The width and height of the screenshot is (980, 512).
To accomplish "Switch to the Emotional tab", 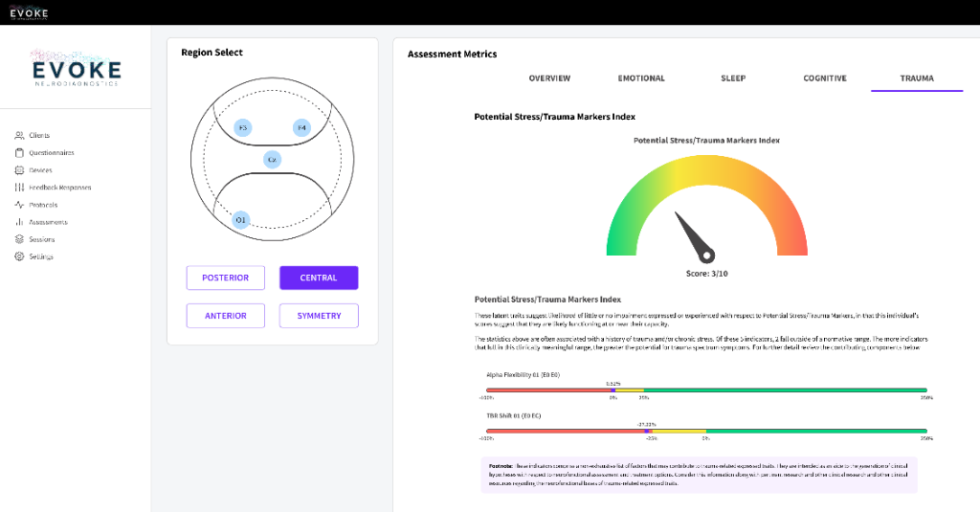I will pos(641,78).
